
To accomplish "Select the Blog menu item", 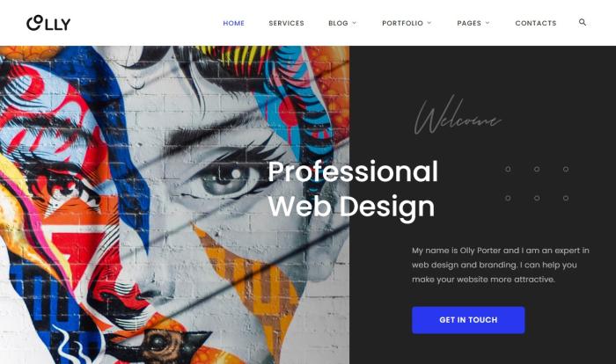I will (x=338, y=23).
